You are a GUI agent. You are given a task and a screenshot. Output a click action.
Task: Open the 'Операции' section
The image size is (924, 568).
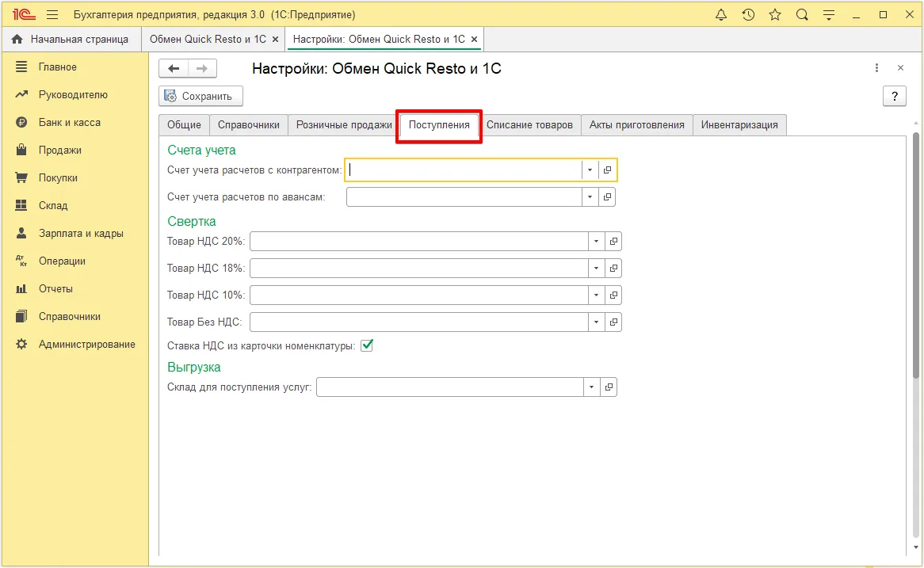coord(62,261)
